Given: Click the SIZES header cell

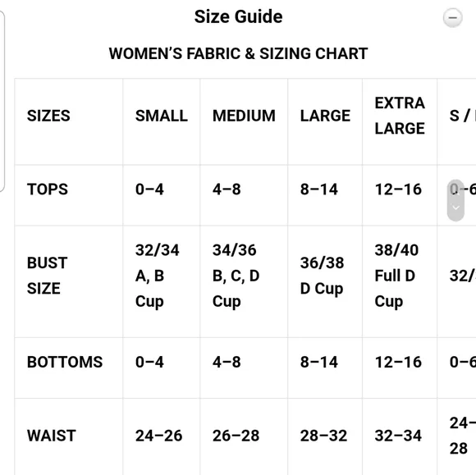Looking at the screenshot, I should tap(69, 121).
